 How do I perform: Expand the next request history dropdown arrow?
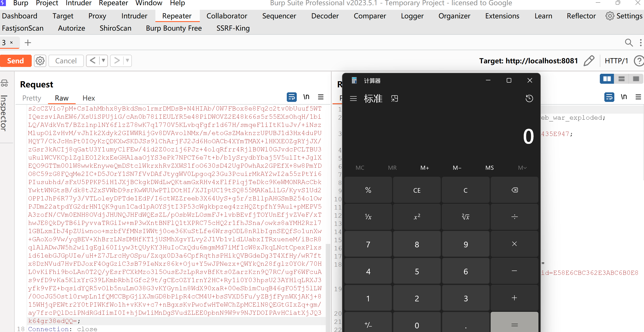pyautogui.click(x=128, y=61)
